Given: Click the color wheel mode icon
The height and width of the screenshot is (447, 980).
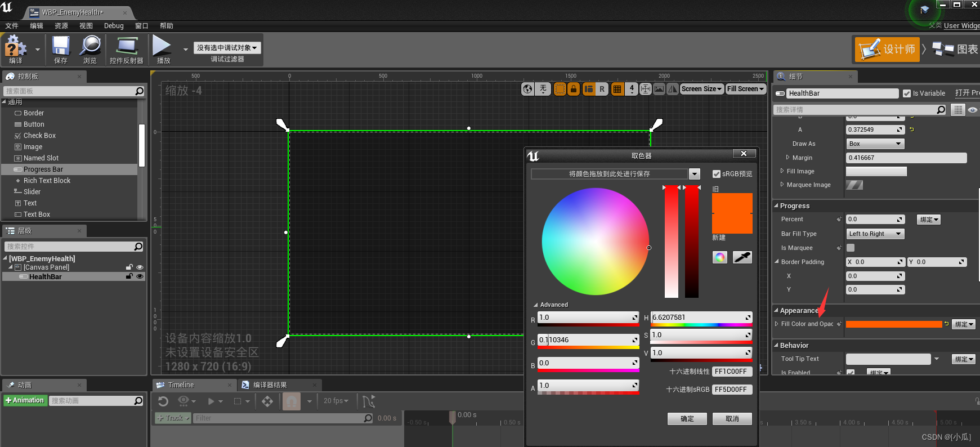Looking at the screenshot, I should click(x=720, y=257).
